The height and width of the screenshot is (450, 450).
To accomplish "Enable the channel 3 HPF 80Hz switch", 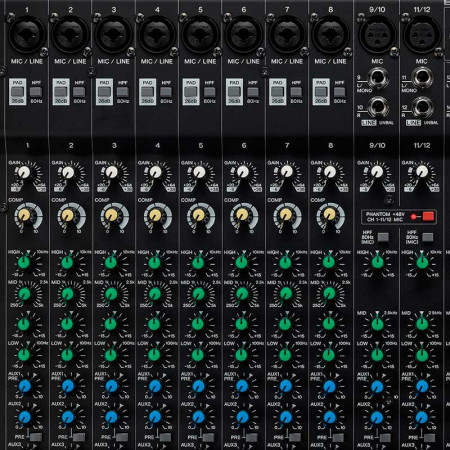I will coord(122,92).
